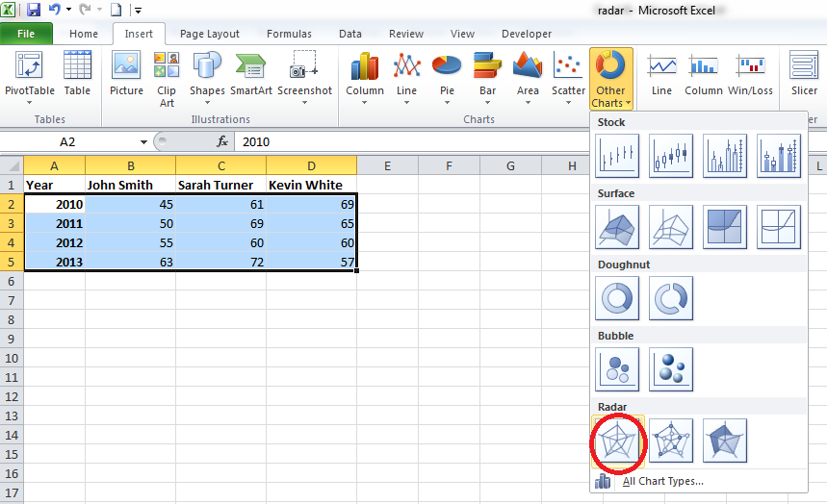Insert a Table from the ribbon
The image size is (827, 504).
click(x=77, y=73)
